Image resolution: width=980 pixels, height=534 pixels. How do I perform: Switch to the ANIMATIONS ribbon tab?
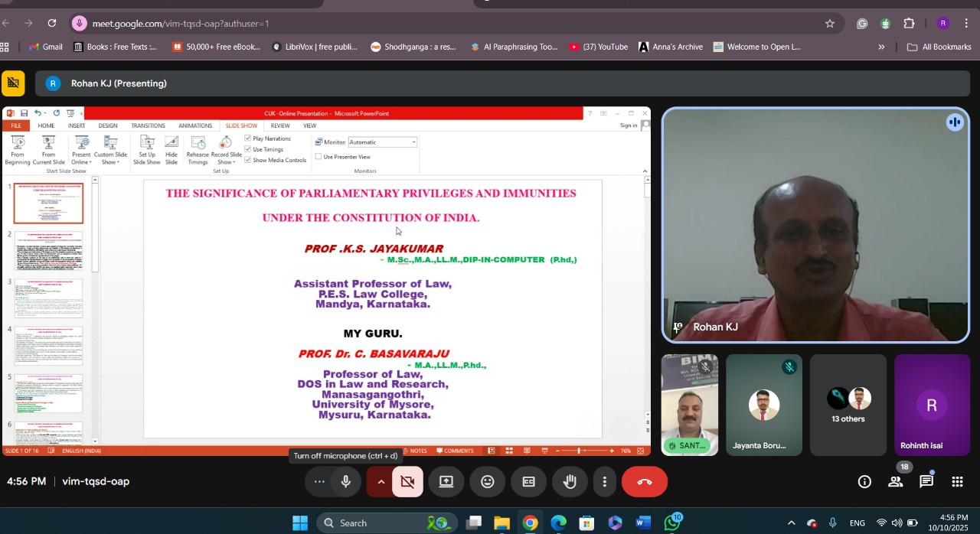tap(195, 125)
